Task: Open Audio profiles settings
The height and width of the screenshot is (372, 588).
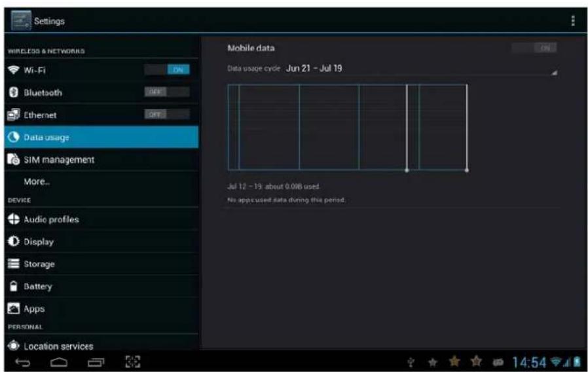Action: coord(101,219)
